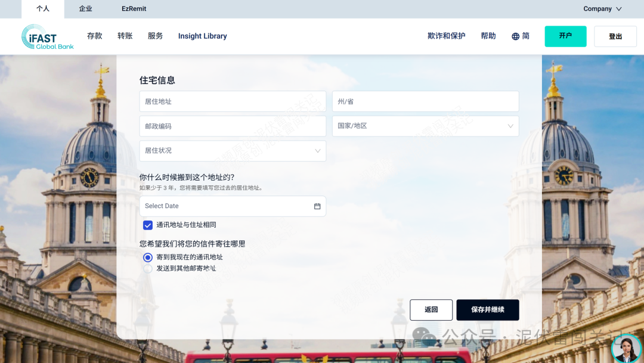The image size is (644, 363).
Task: Open the EzRemit tab
Action: point(133,9)
